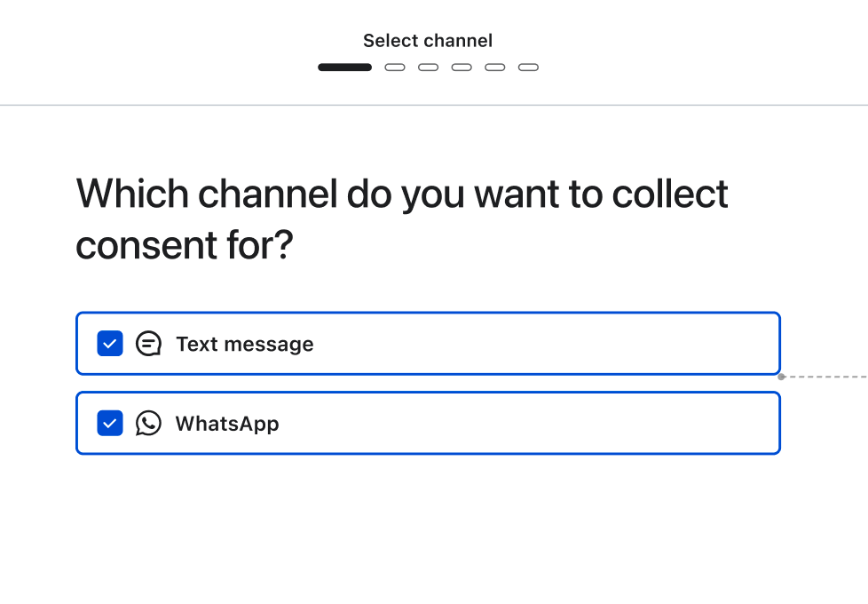This screenshot has width=868, height=604.
Task: Go to the third step progress pill
Action: click(x=429, y=68)
